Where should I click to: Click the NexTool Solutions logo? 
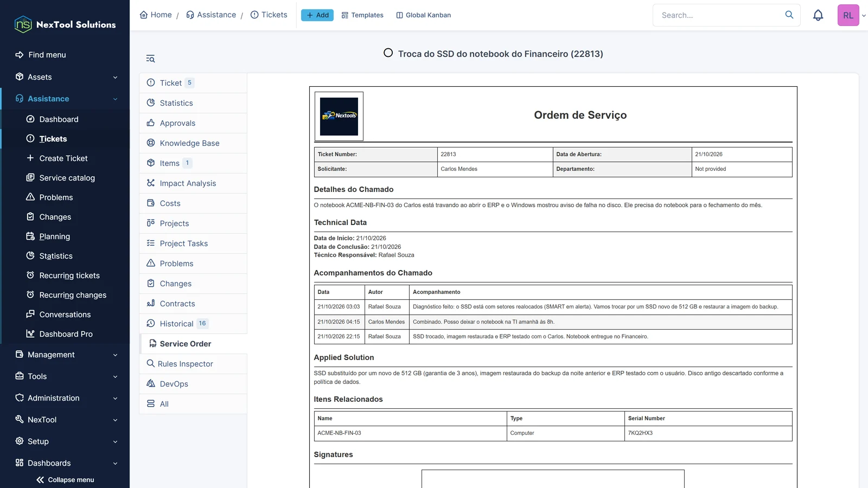(65, 24)
